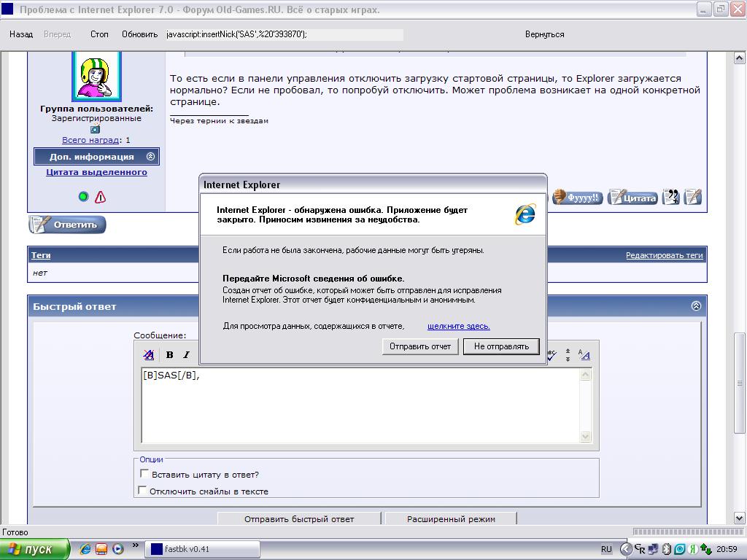Click 'Вернуться' in the browser toolbar

click(544, 34)
